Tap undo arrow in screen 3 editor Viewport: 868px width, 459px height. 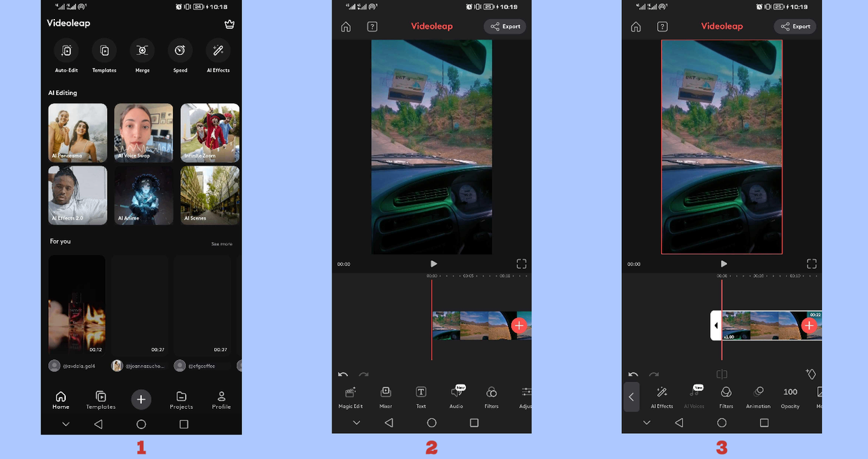tap(633, 374)
